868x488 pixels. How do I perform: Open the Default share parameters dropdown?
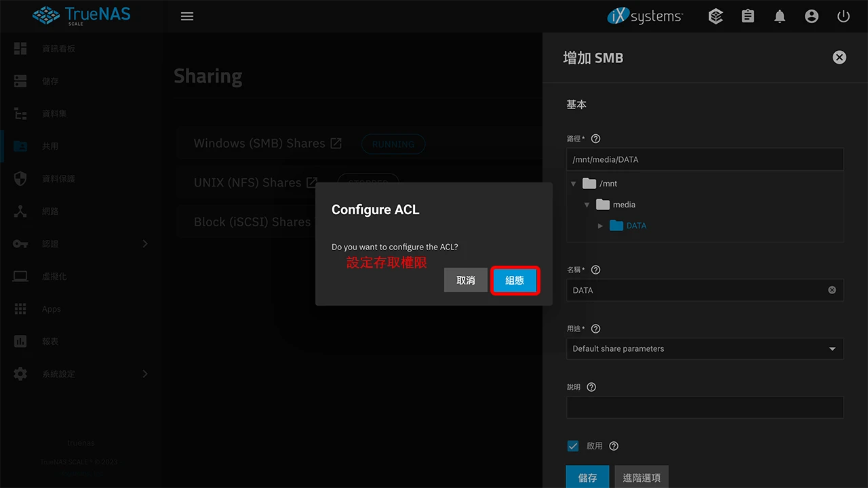(705, 348)
